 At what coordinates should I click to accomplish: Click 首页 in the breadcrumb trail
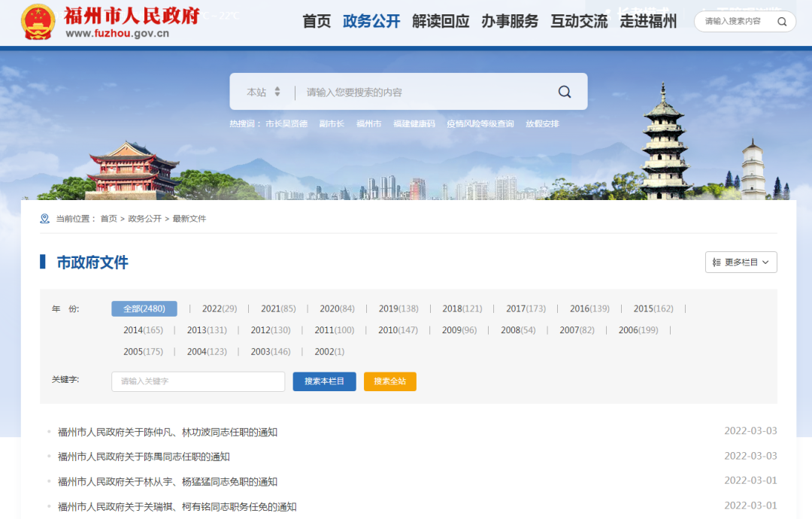108,219
